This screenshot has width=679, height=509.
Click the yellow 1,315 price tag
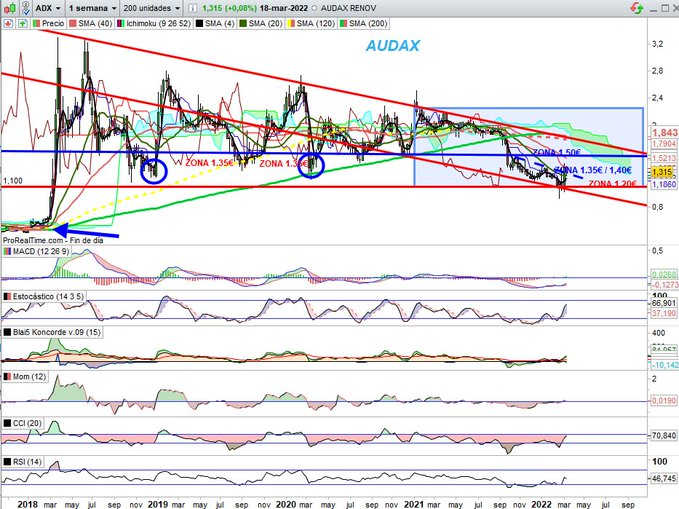pyautogui.click(x=663, y=172)
